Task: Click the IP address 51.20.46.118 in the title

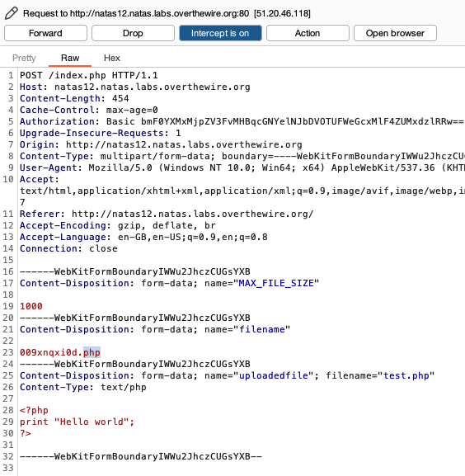Action: 282,13
